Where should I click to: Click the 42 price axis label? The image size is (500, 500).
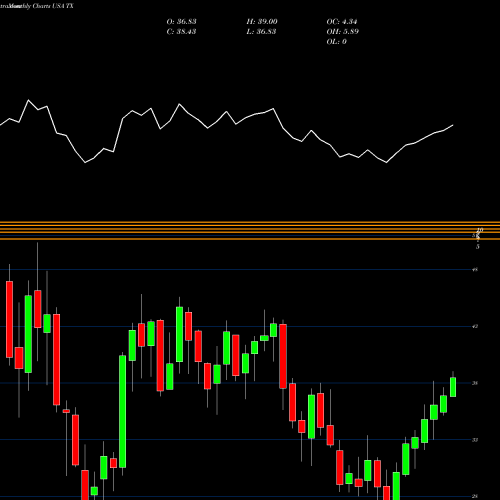tap(475, 326)
